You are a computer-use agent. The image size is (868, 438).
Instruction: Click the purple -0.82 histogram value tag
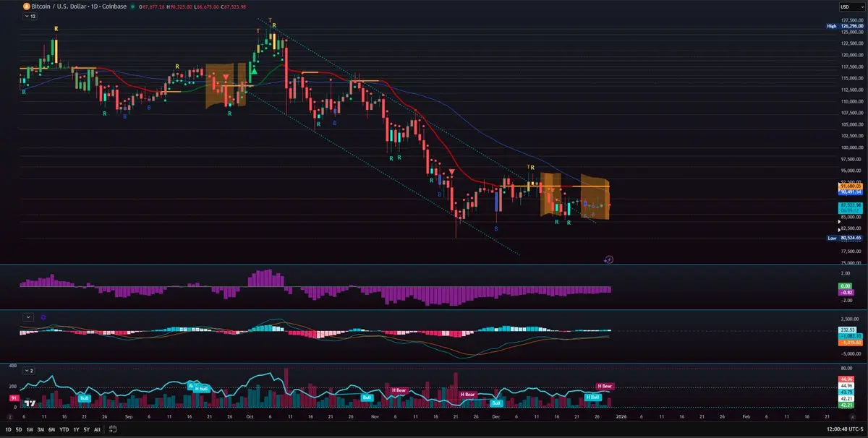point(847,292)
